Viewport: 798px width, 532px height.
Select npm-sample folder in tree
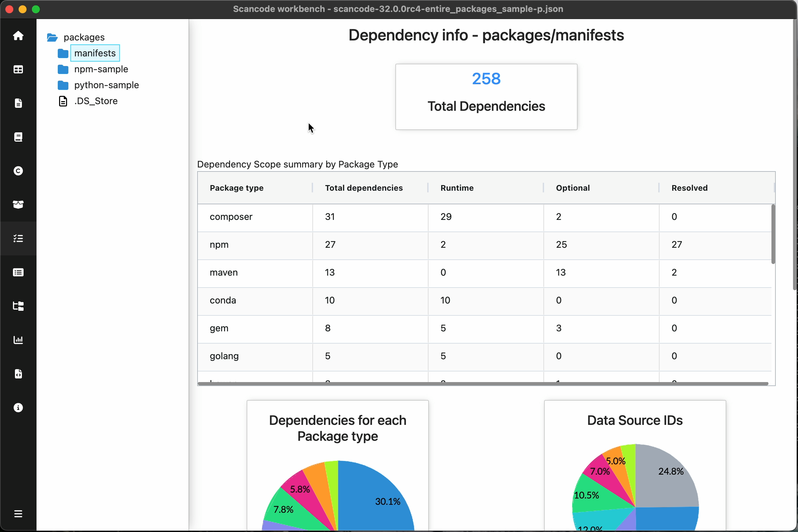(x=101, y=69)
